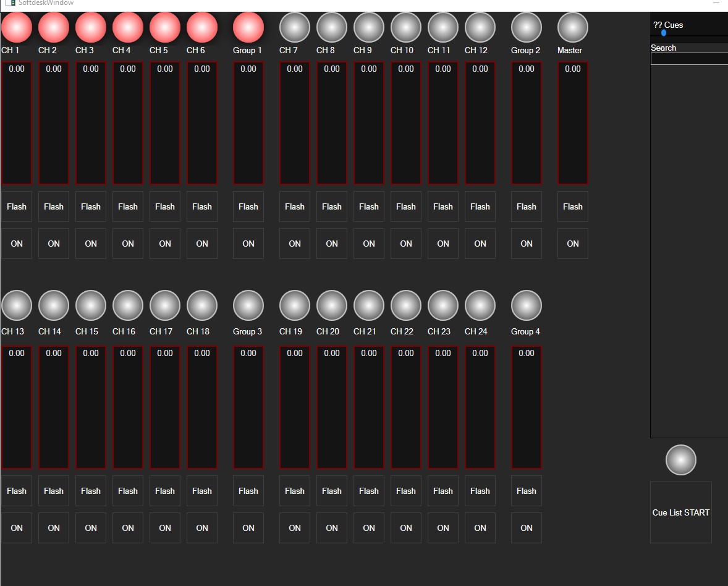The image size is (728, 586).
Task: Click the Master fader level bar
Action: pos(573,124)
